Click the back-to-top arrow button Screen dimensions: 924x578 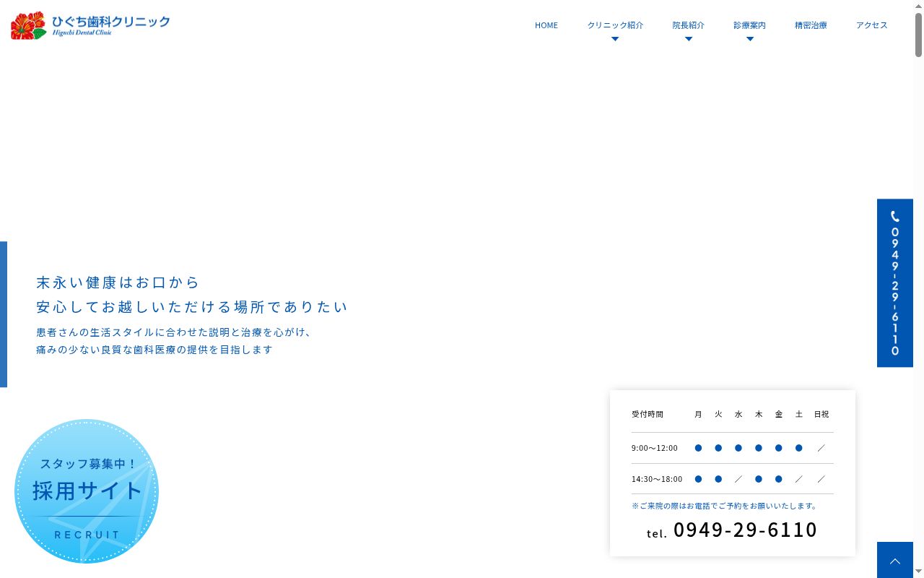click(x=895, y=560)
